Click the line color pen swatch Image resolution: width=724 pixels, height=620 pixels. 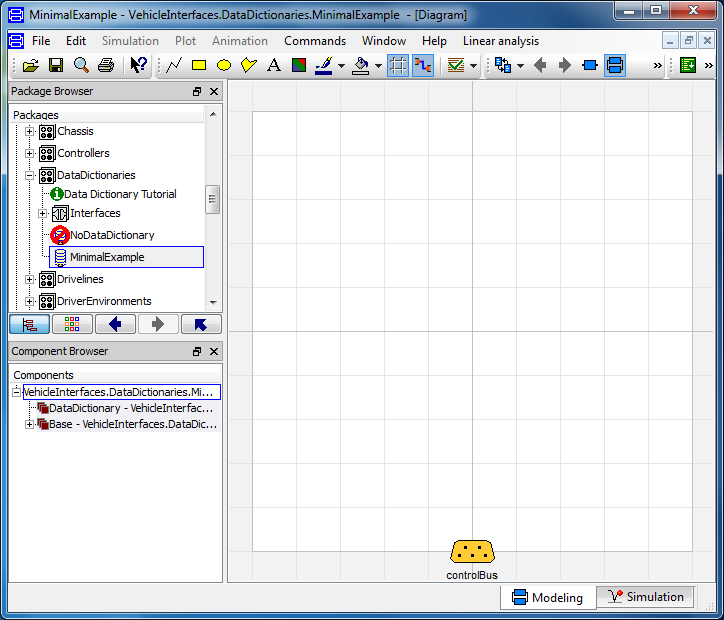pyautogui.click(x=323, y=65)
